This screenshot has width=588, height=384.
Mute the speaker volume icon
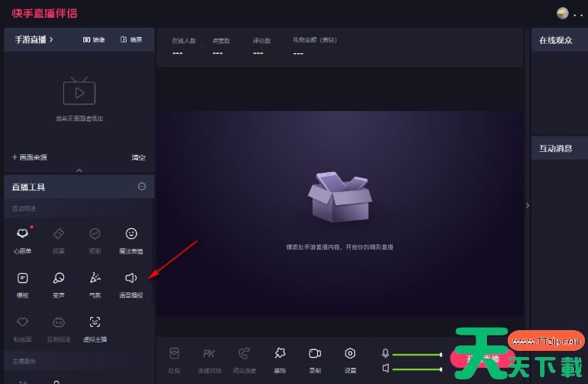tap(385, 368)
